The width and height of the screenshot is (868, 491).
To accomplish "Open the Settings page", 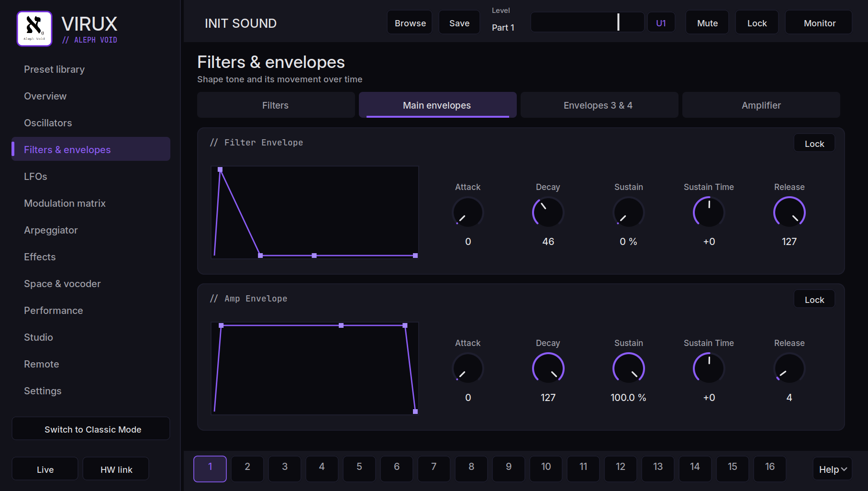I will click(x=91, y=391).
